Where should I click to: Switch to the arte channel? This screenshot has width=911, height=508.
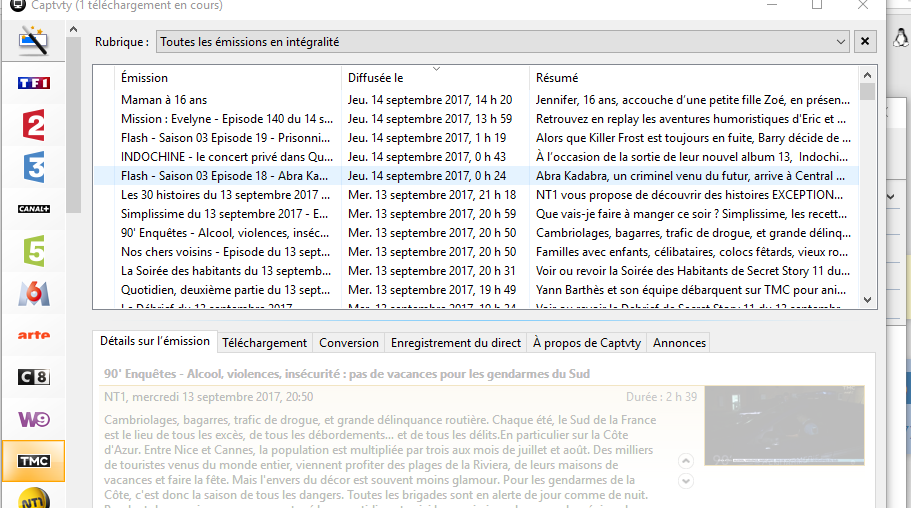[34, 335]
